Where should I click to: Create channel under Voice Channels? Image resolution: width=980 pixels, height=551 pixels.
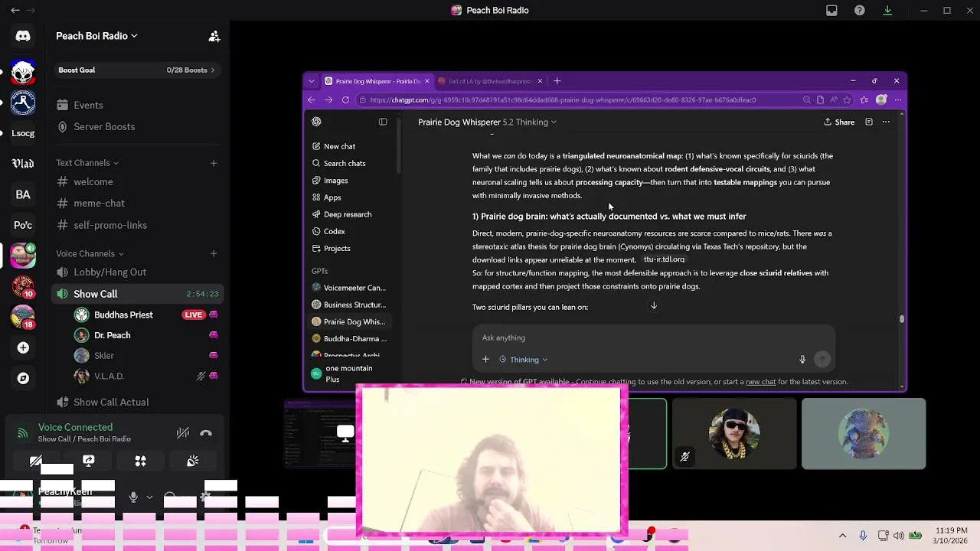pyautogui.click(x=214, y=253)
